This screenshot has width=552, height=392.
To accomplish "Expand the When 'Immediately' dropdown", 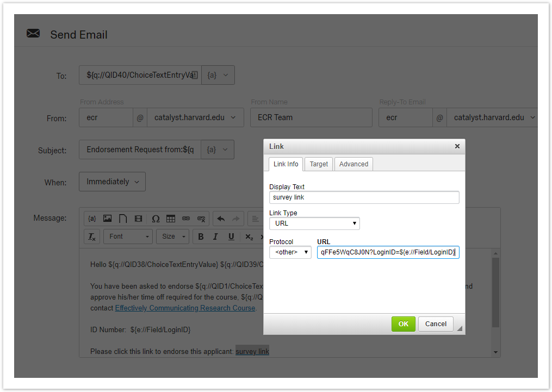I will point(112,182).
